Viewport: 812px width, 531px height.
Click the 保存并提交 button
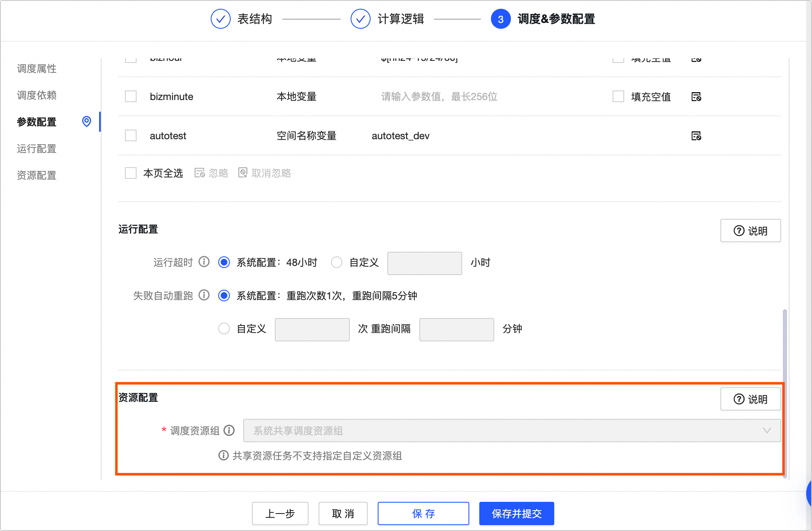point(516,513)
